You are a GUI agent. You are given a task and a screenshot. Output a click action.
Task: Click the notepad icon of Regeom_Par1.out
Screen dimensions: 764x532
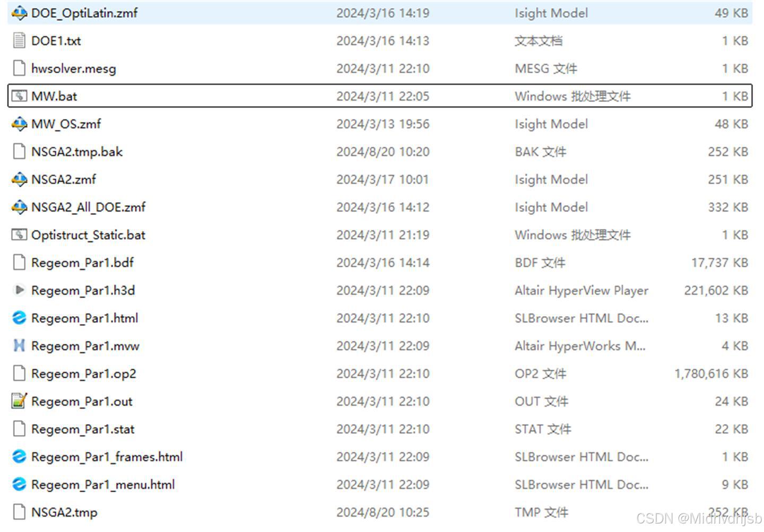(20, 401)
